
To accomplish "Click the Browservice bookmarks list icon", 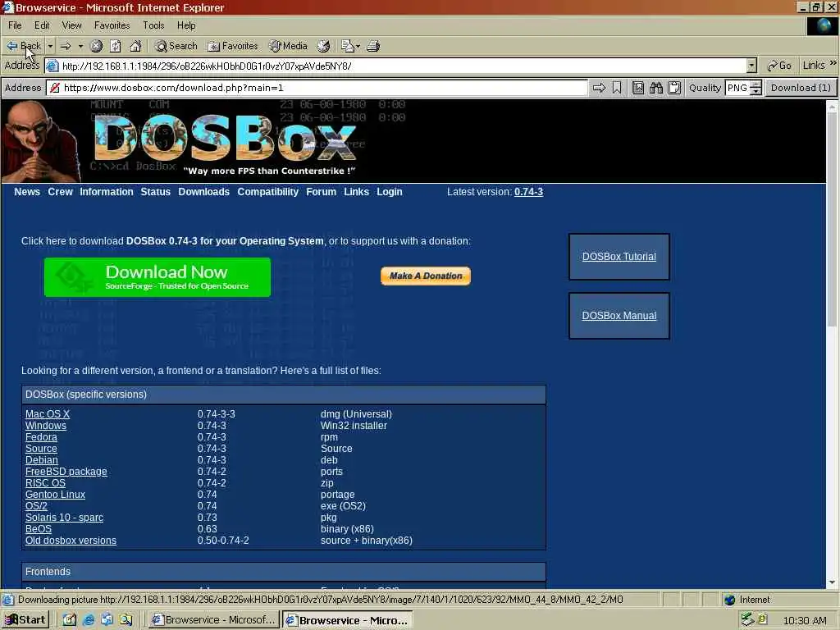I will click(638, 88).
